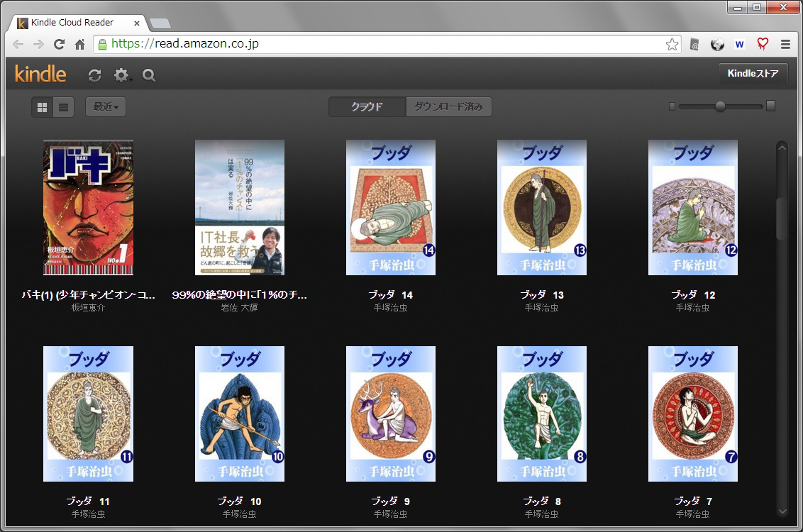Click the title text ブッダ 8
803x532 pixels.
(x=542, y=501)
